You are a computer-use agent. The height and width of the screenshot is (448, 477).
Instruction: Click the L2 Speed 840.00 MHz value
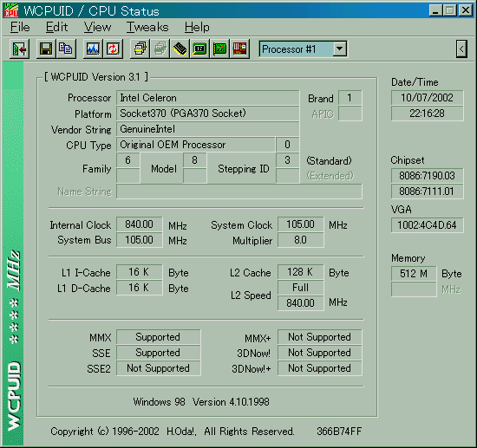[300, 303]
